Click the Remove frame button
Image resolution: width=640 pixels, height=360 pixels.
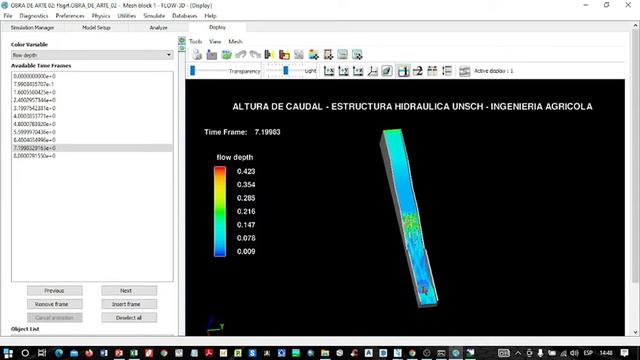coord(55,304)
